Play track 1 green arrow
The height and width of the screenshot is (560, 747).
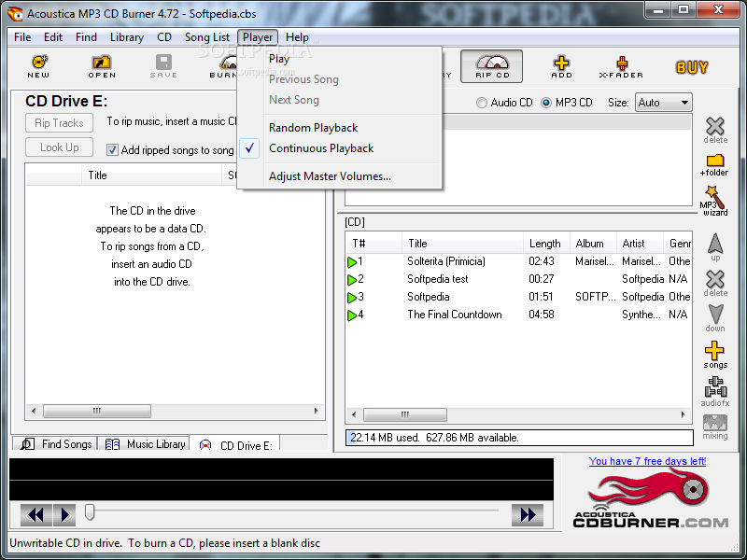click(352, 262)
